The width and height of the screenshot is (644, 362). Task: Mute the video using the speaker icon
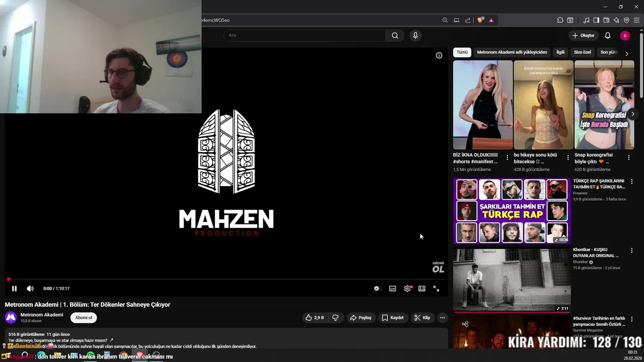coord(30,289)
